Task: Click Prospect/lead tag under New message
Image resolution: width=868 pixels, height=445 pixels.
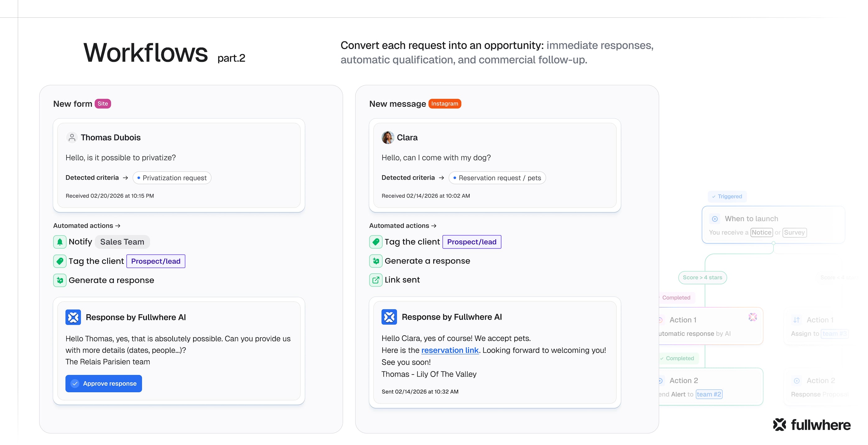Action: 471,242
